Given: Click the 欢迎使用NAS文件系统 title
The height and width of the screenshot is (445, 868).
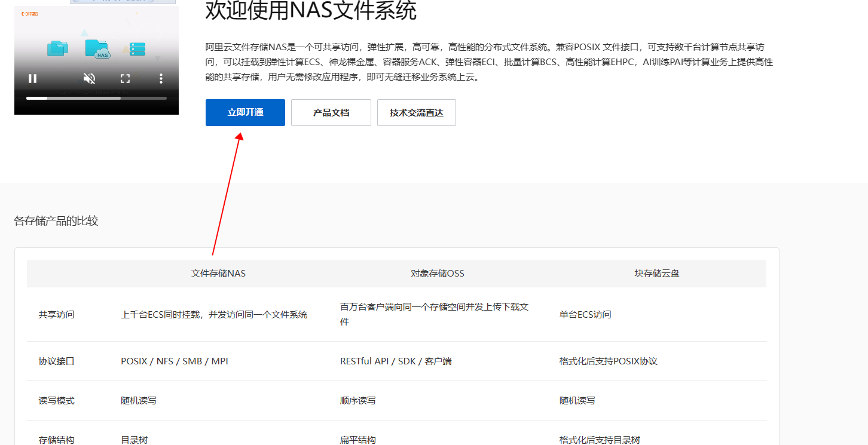Looking at the screenshot, I should pos(311,11).
